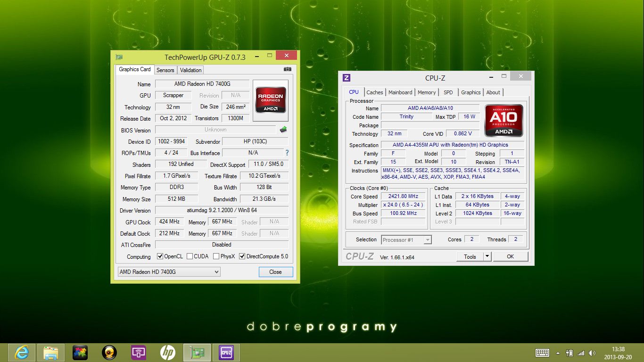The width and height of the screenshot is (644, 362).
Task: Open the CPU-Z title bar system icon
Action: (x=347, y=78)
